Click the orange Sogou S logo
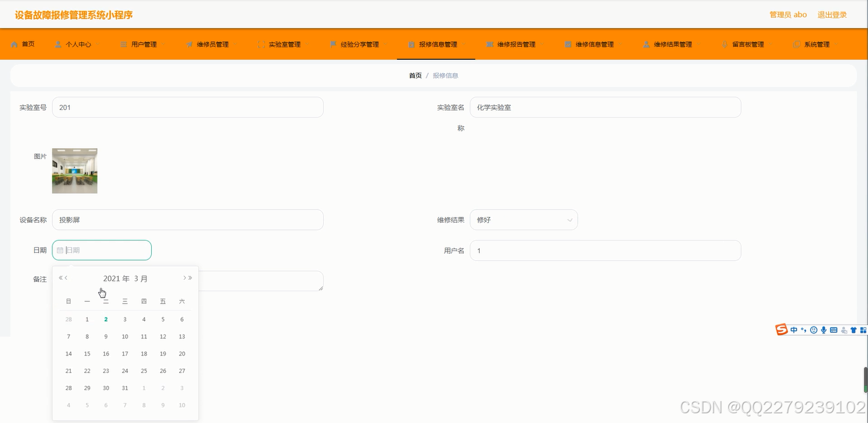This screenshot has width=868, height=423. pyautogui.click(x=782, y=330)
